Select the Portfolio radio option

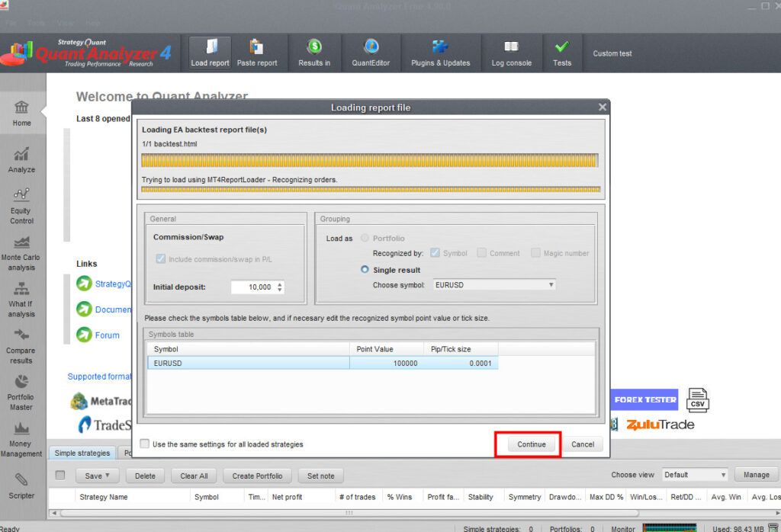click(365, 238)
